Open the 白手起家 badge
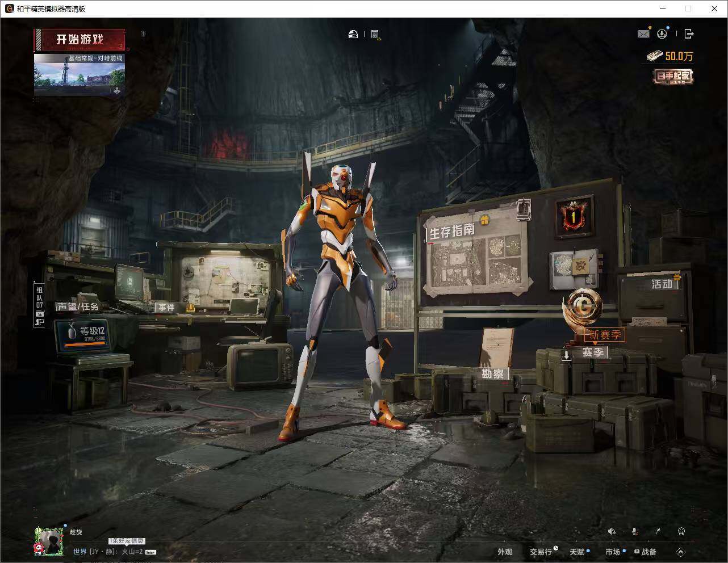728x563 pixels. tap(673, 76)
